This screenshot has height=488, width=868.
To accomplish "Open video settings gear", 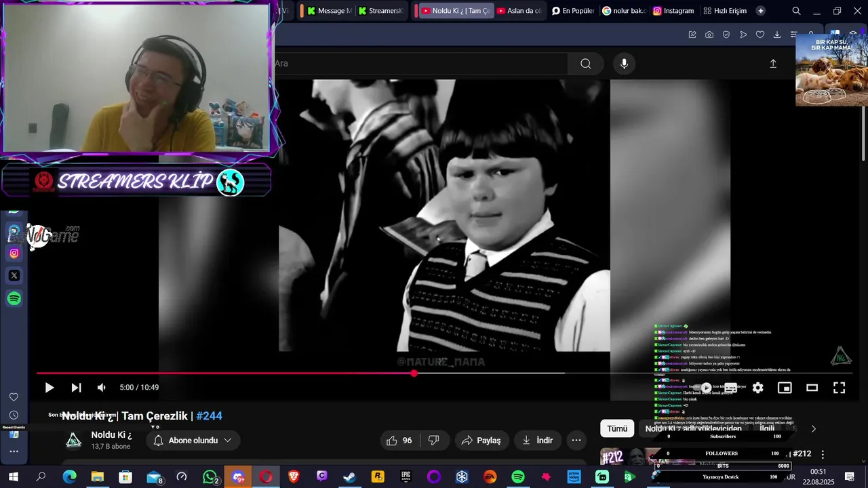I will (x=758, y=388).
